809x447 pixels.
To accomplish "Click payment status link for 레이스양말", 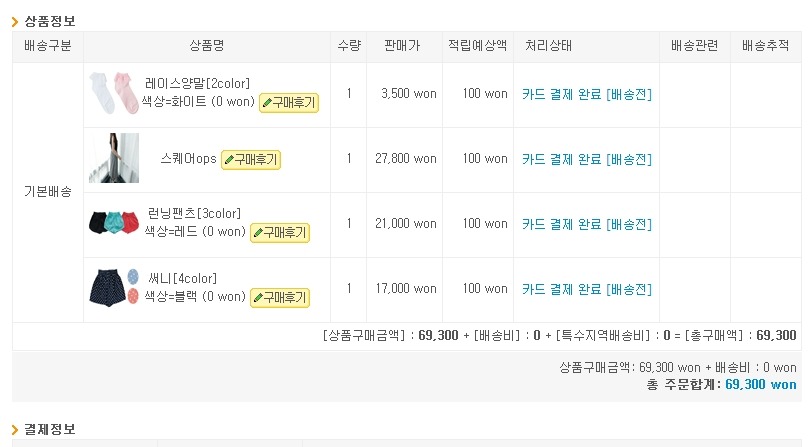I will coord(586,94).
